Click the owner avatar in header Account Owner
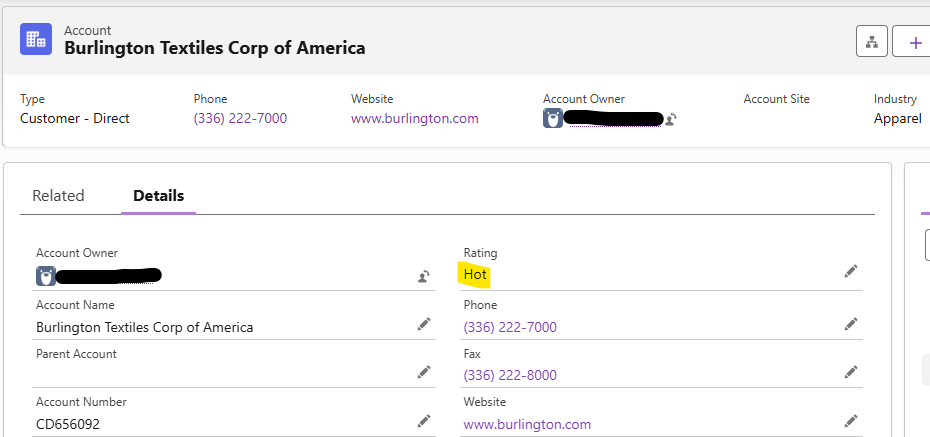 pyautogui.click(x=553, y=119)
